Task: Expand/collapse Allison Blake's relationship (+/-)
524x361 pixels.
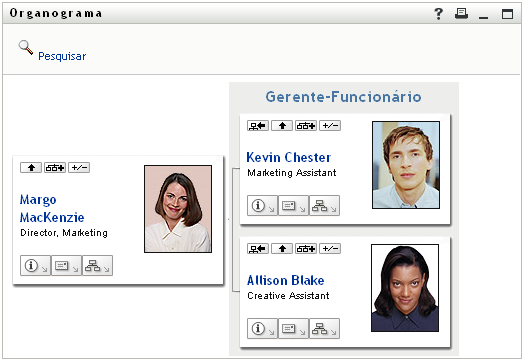Action: (x=330, y=249)
